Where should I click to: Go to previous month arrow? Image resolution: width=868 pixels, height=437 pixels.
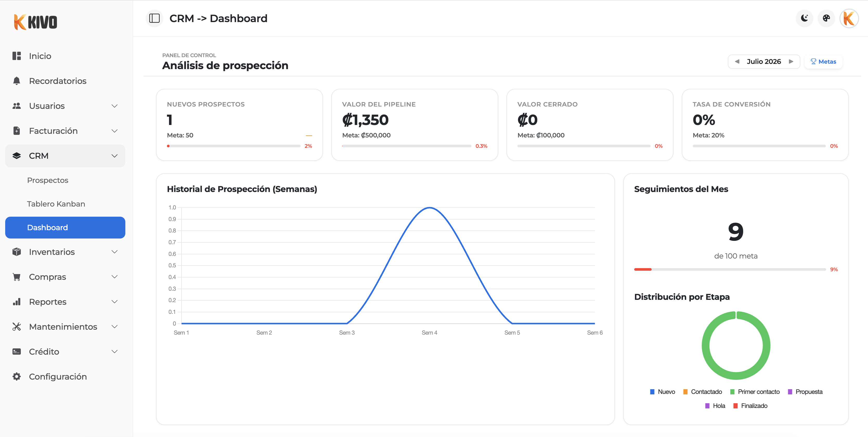pyautogui.click(x=737, y=62)
